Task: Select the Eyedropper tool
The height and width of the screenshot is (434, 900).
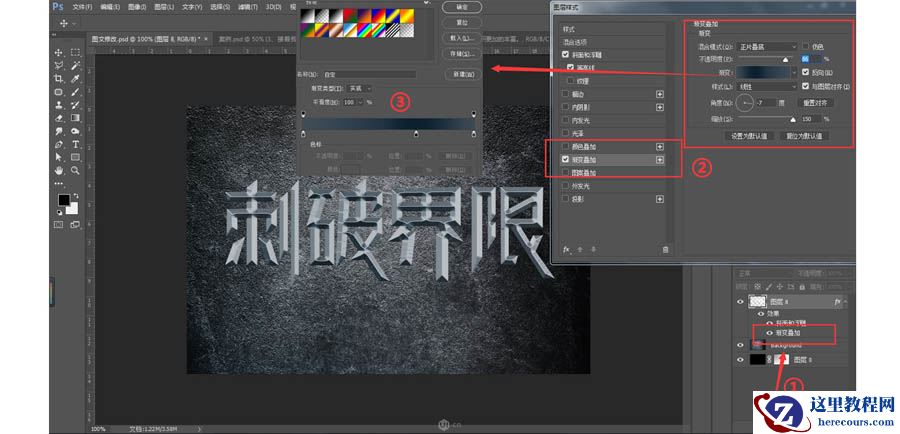Action: click(75, 79)
